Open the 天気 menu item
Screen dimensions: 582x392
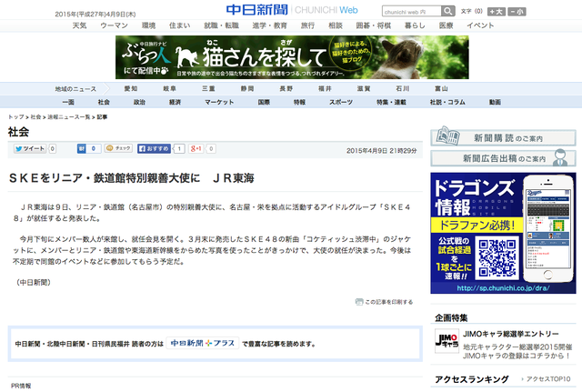pyautogui.click(x=79, y=25)
